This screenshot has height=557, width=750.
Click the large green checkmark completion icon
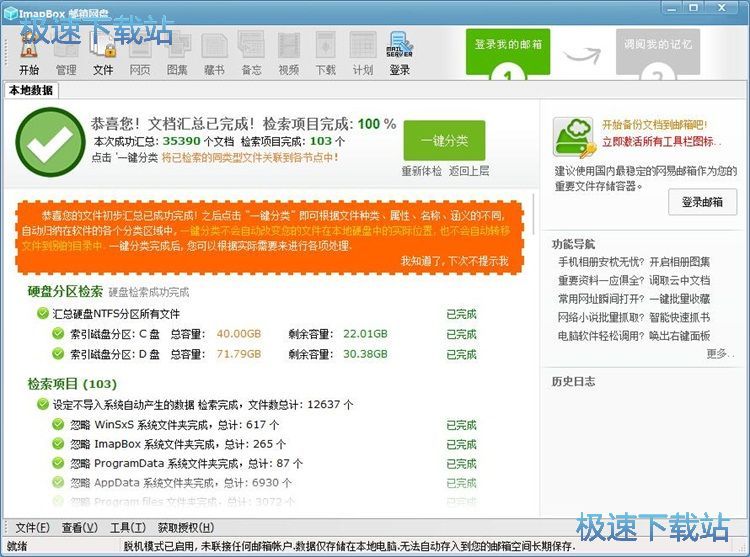coord(50,142)
